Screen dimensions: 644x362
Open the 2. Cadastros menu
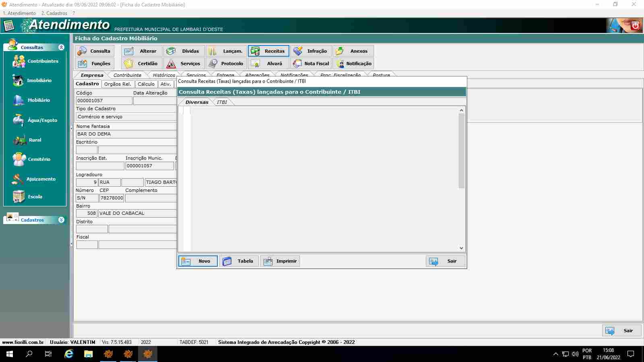(54, 13)
